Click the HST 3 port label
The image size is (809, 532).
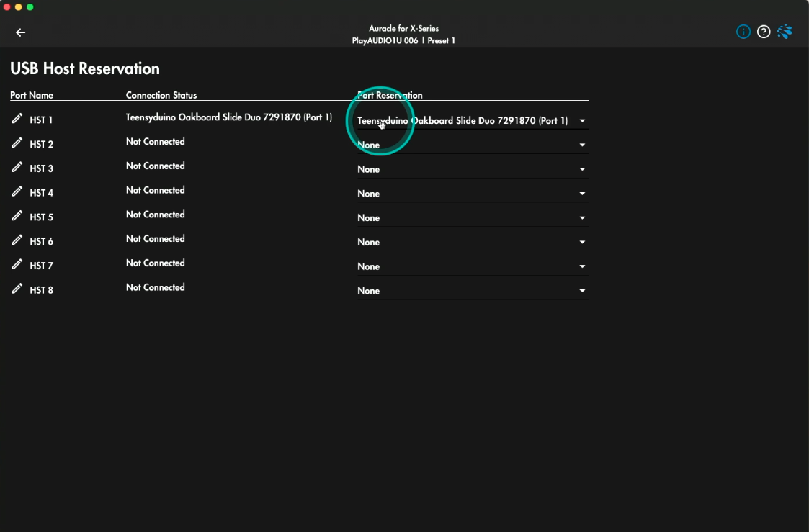click(x=41, y=168)
